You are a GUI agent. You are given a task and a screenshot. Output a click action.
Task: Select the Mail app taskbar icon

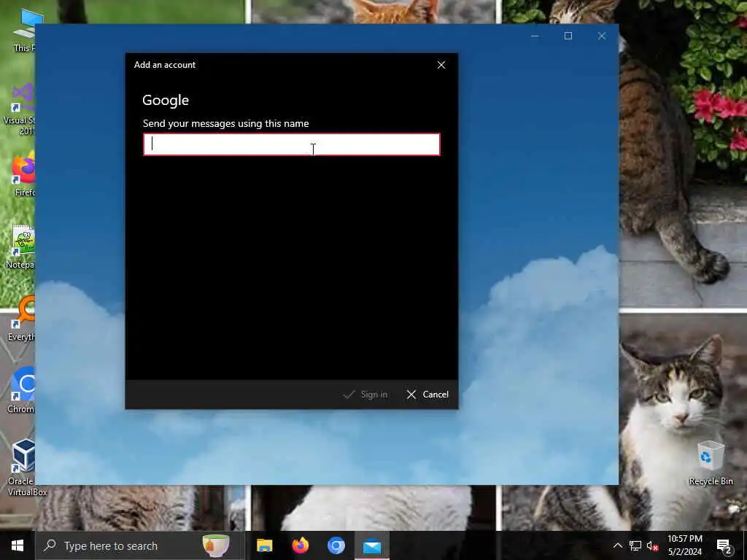pyautogui.click(x=372, y=545)
